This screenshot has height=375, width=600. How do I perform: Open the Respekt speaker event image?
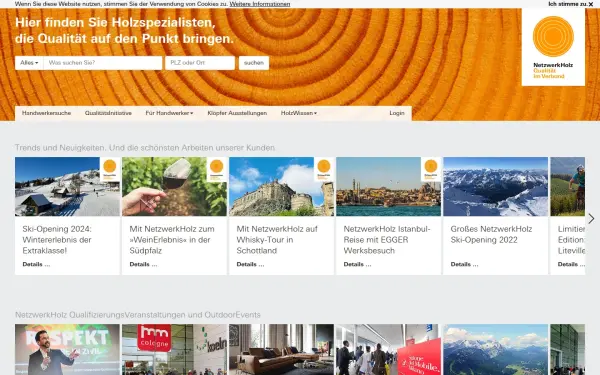click(67, 350)
